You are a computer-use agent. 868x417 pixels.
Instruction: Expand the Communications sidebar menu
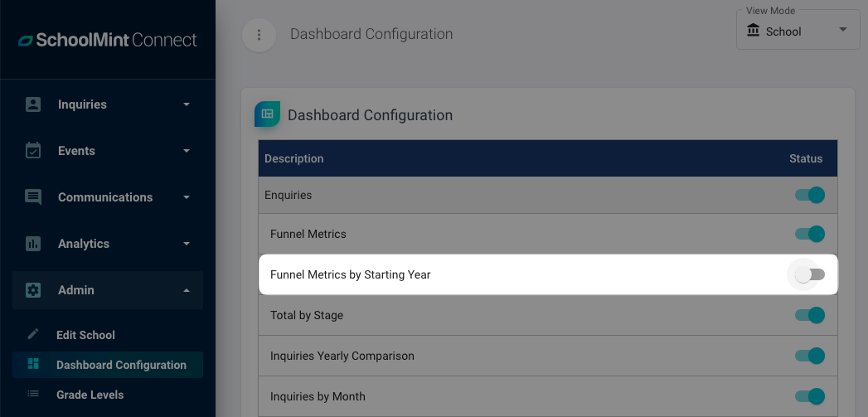(108, 197)
